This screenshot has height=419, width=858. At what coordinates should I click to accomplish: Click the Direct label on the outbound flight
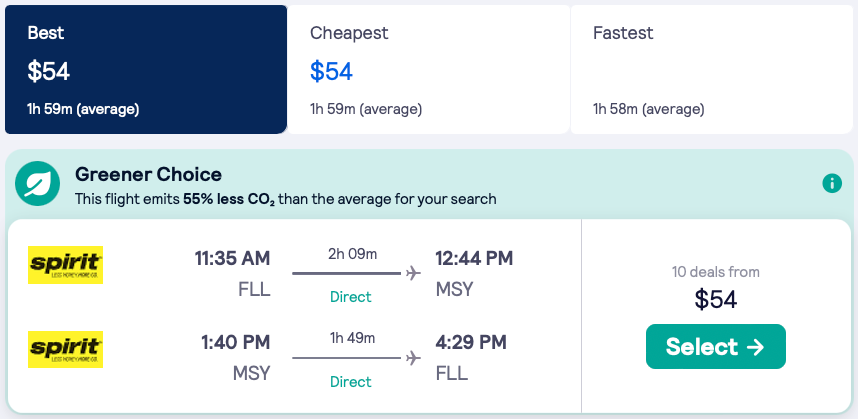[350, 297]
